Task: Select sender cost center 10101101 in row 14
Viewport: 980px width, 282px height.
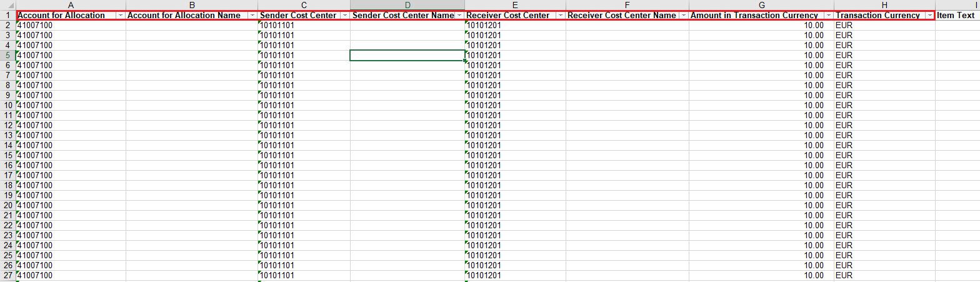Action: pos(304,145)
